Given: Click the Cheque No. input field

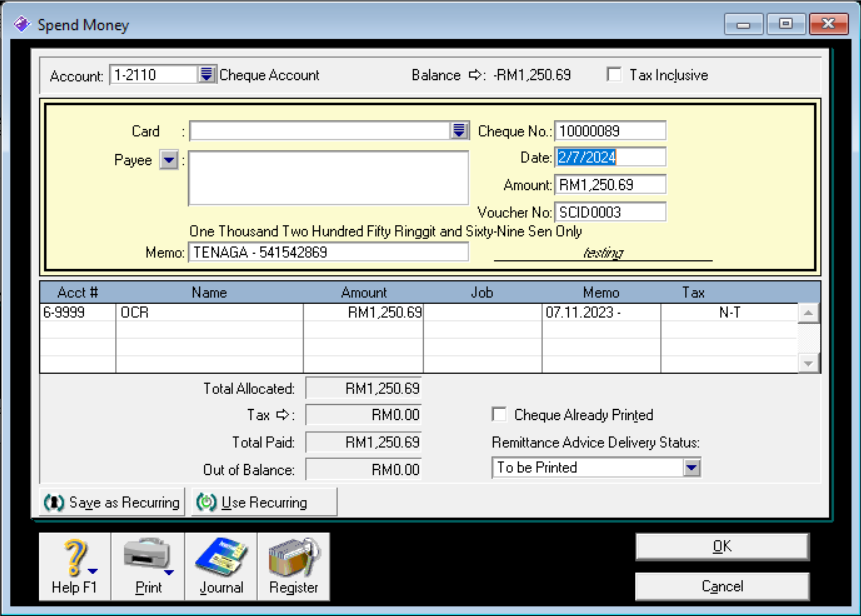Looking at the screenshot, I should pos(610,131).
